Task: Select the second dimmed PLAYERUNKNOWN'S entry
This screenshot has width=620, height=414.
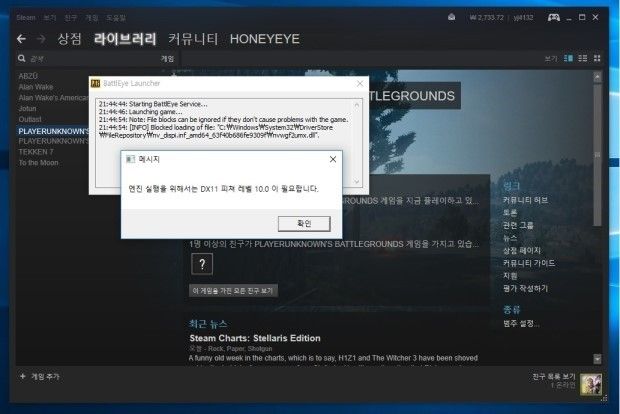Action: [x=53, y=141]
